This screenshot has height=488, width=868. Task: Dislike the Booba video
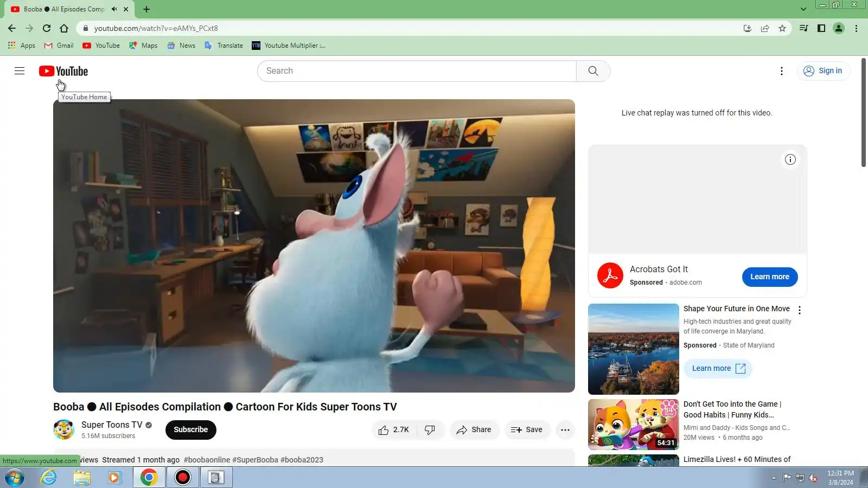click(430, 430)
